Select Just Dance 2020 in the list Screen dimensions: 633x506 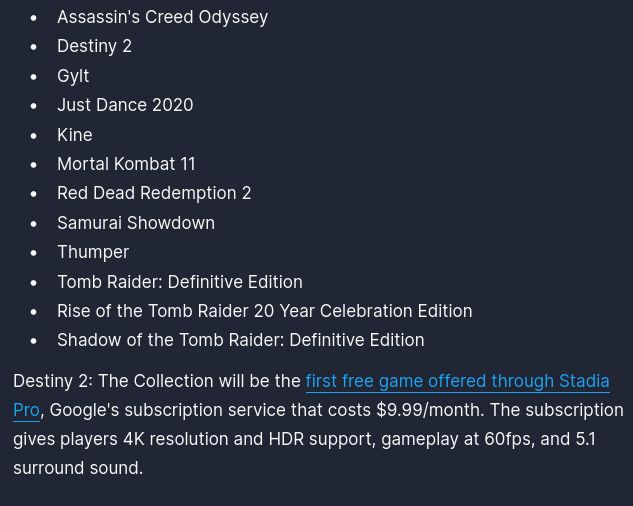125,105
